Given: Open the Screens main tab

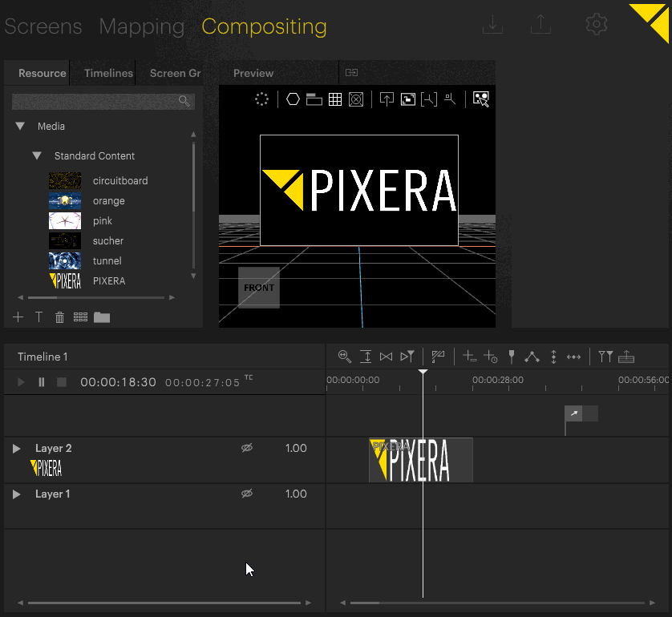Looking at the screenshot, I should pos(43,26).
